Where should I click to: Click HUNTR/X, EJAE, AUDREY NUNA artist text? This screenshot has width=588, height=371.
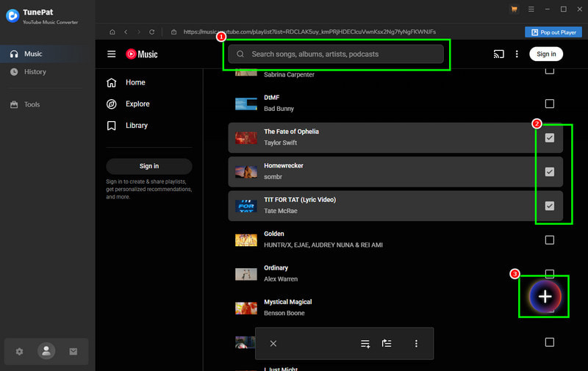[x=323, y=245]
